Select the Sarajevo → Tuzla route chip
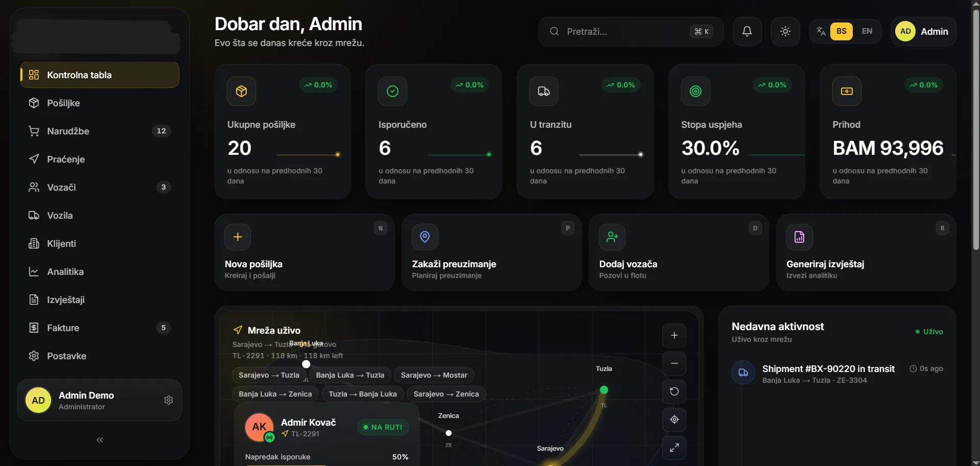Screen dimensions: 980x466 pos(269,375)
